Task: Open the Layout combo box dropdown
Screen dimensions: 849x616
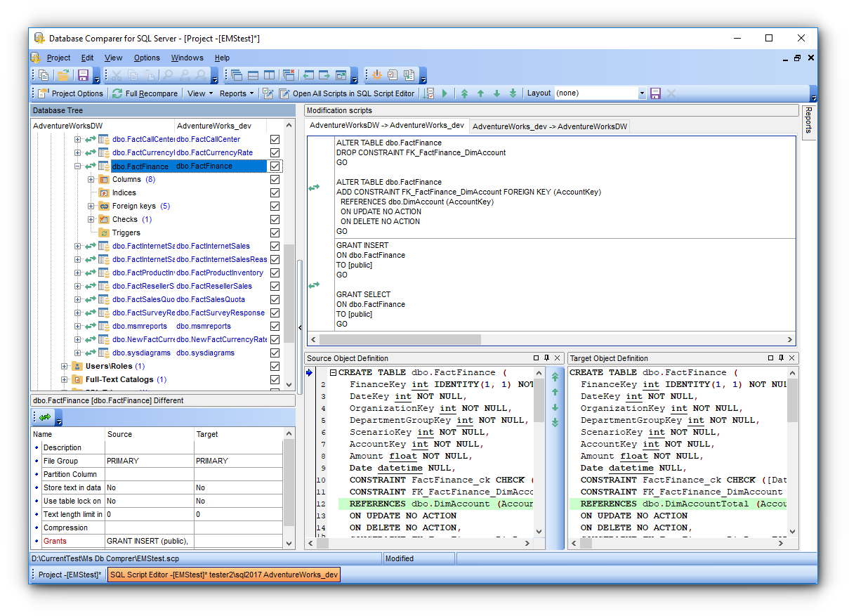Action: (642, 93)
